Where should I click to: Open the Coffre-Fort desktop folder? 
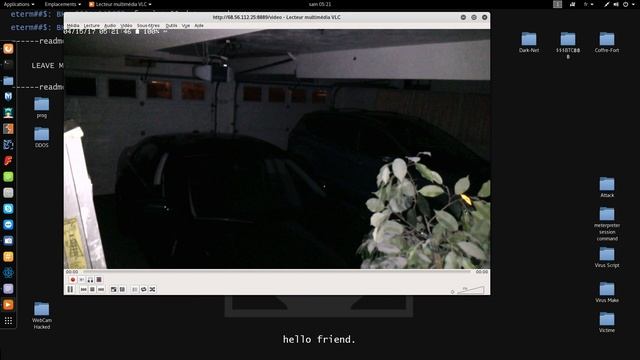click(607, 42)
